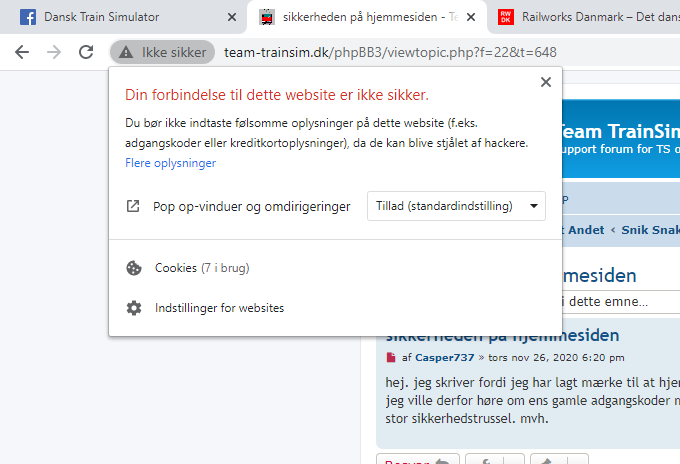Close the 'sikkerheden på hjemmesiden' tab

tap(471, 17)
